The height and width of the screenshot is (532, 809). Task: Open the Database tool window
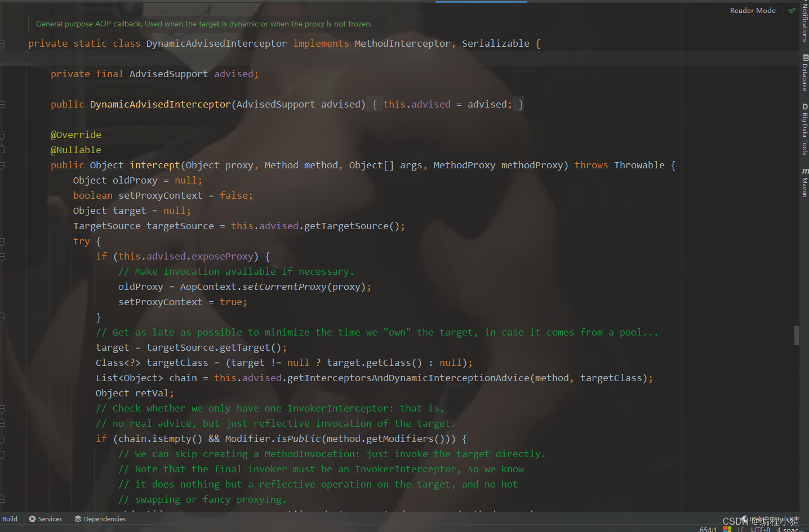point(804,73)
